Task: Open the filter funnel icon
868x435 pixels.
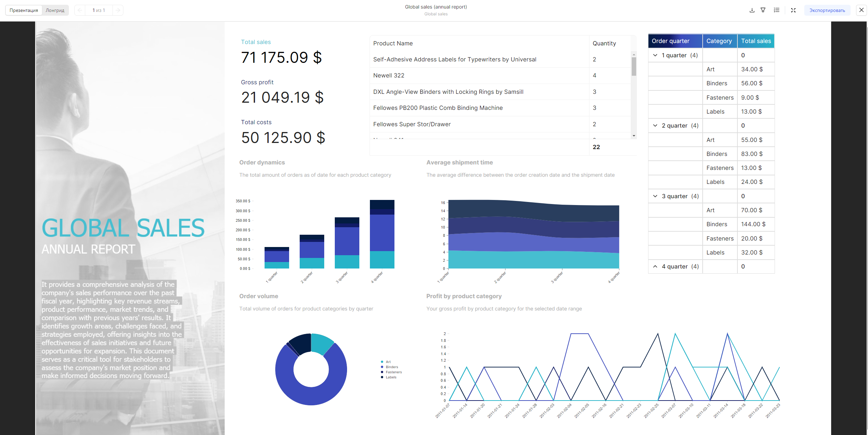Action: (763, 10)
